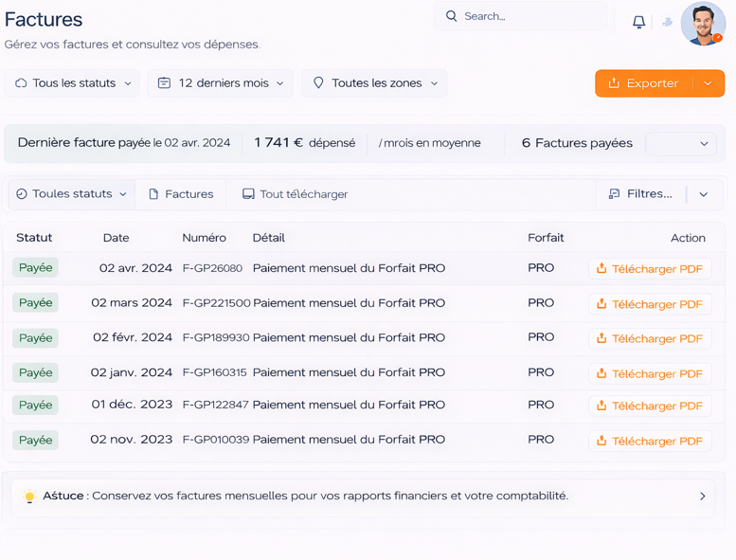
Task: Click the notification bell icon
Action: (x=638, y=22)
